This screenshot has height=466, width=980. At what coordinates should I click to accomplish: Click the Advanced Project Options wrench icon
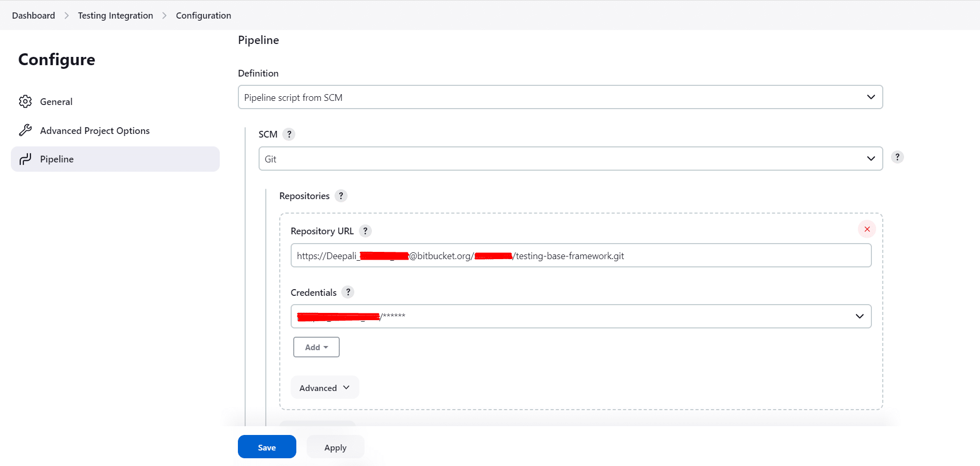(x=25, y=130)
